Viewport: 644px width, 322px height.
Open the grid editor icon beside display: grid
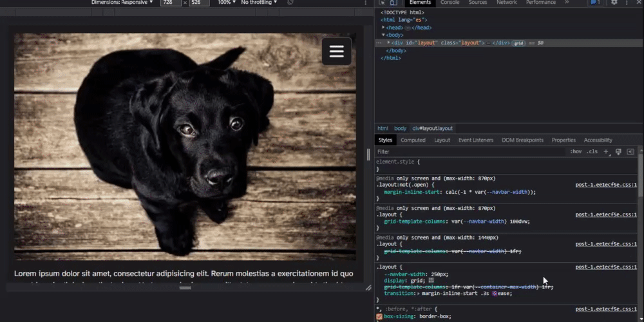coord(431,281)
